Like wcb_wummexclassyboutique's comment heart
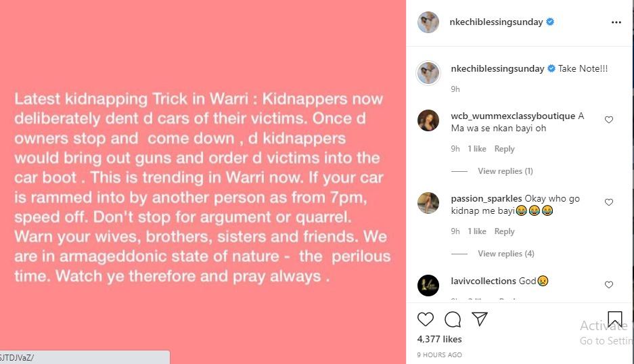Image resolution: width=634 pixels, height=364 pixels. 608,120
